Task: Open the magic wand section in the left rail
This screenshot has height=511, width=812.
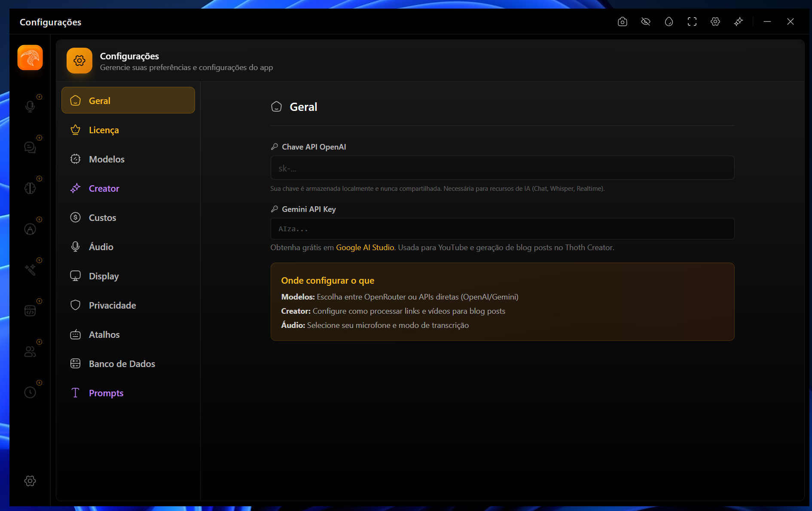Action: (x=30, y=270)
